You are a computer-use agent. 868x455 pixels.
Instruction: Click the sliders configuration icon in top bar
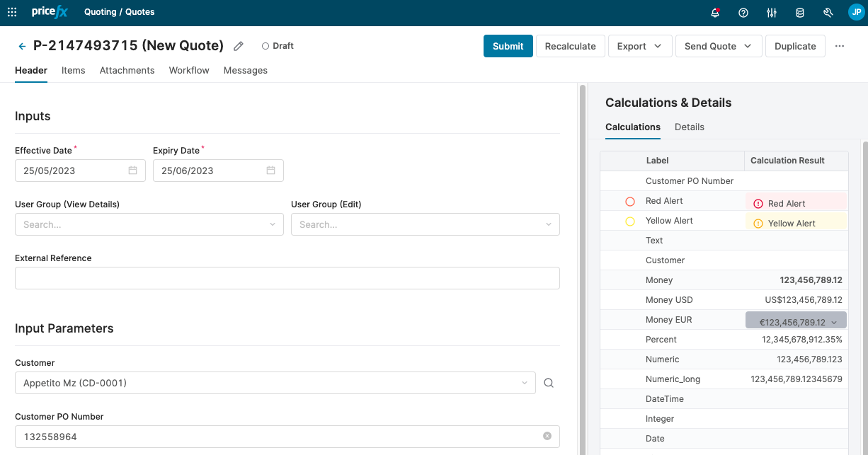coord(772,13)
